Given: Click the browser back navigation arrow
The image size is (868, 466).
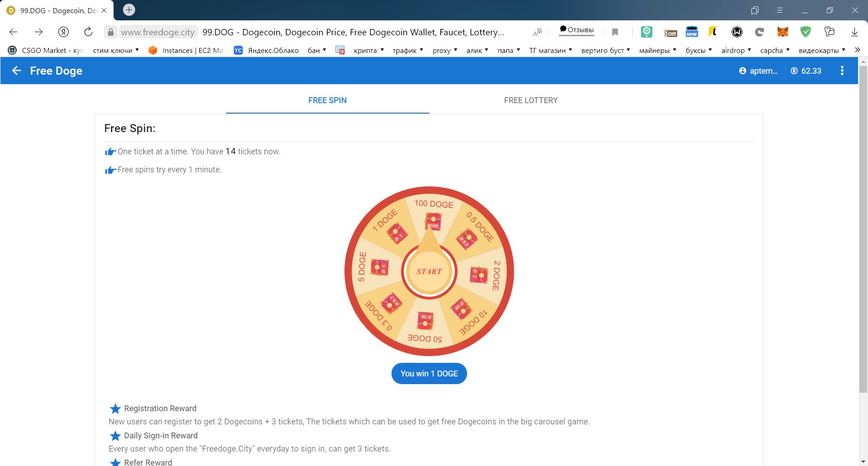Looking at the screenshot, I should pos(14,32).
